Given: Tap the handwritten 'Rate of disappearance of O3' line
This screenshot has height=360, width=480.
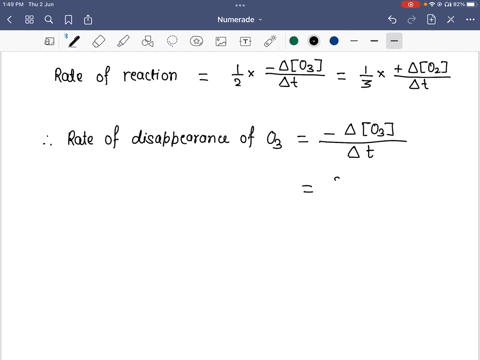Looking at the screenshot, I should point(163,138).
